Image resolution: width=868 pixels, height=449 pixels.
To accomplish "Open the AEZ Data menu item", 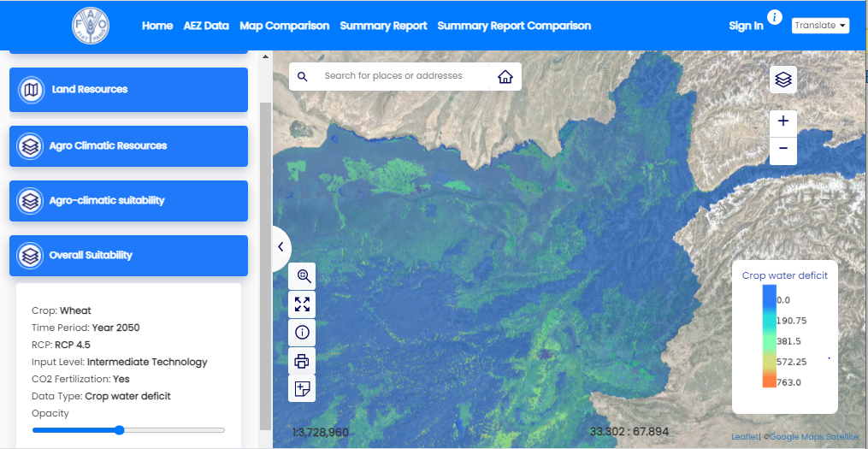I will click(x=206, y=26).
